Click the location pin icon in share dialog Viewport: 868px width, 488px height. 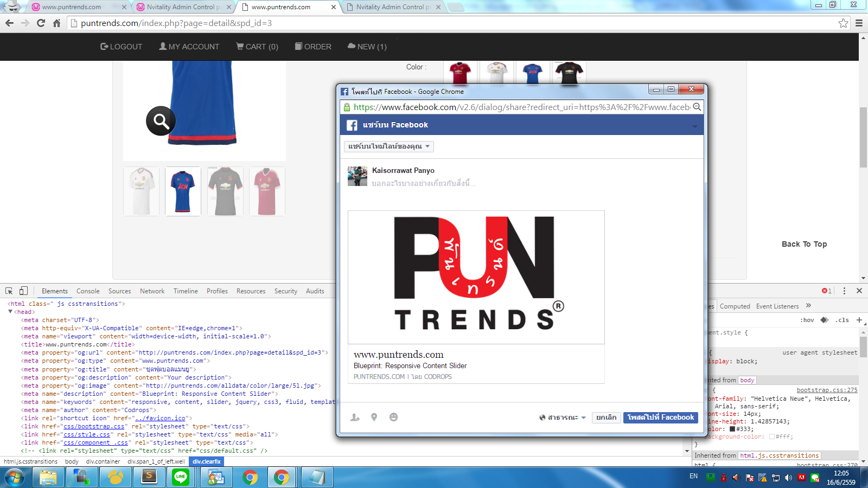pos(374,417)
